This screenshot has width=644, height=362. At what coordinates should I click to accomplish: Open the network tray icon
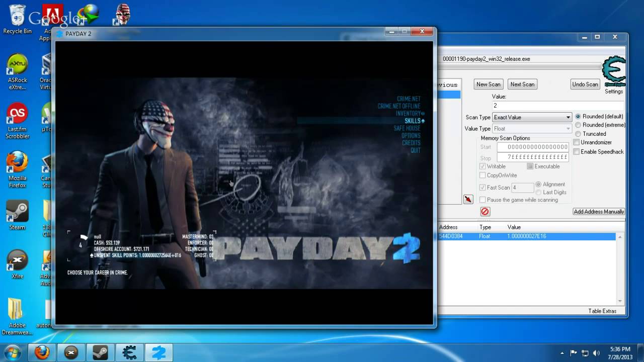coord(585,353)
